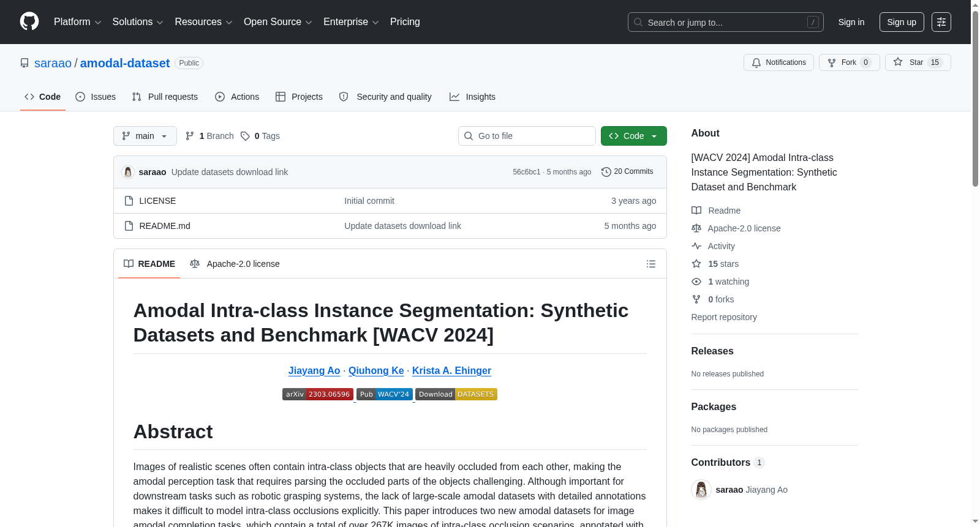Focus the Search or jump to field
The width and height of the screenshot is (980, 527).
coord(726,22)
